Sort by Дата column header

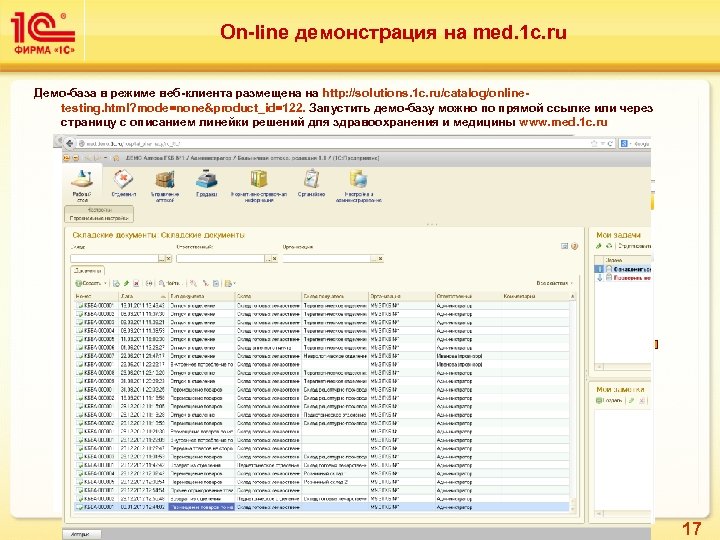(143, 297)
